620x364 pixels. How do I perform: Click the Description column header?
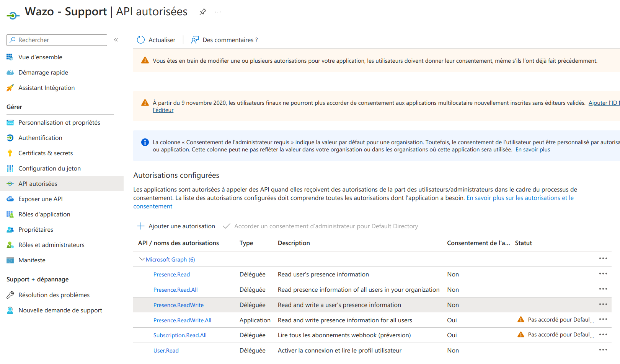click(x=294, y=243)
